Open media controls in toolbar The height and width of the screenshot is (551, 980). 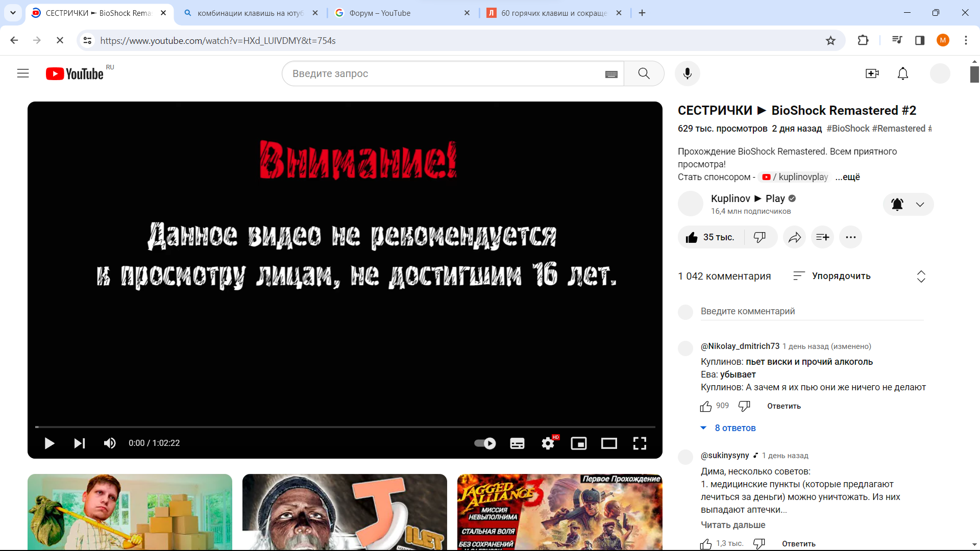(897, 40)
